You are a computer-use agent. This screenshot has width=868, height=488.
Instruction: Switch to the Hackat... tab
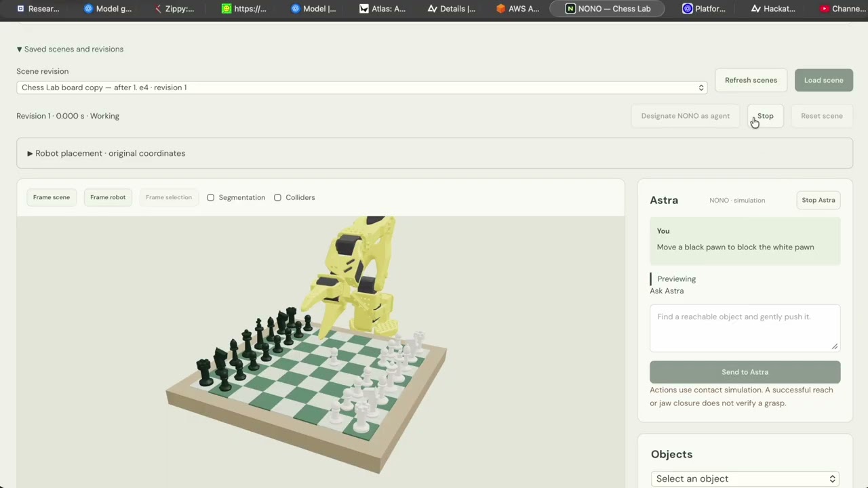click(x=773, y=9)
